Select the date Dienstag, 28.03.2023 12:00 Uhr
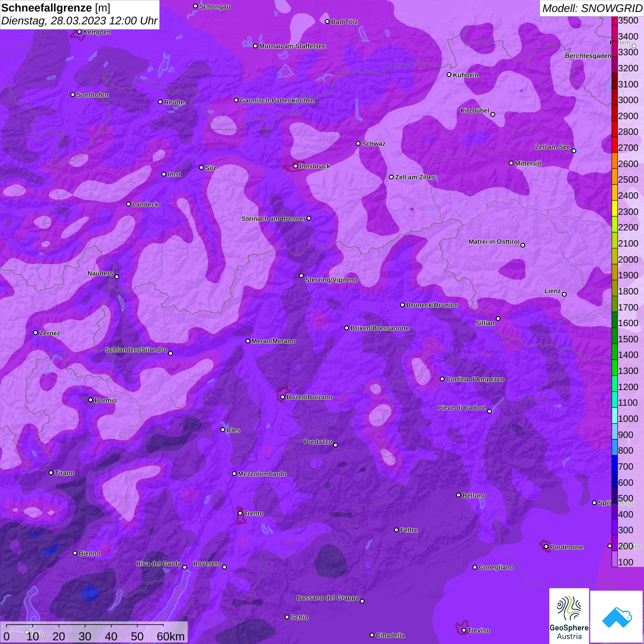This screenshot has width=644, height=644. point(79,21)
